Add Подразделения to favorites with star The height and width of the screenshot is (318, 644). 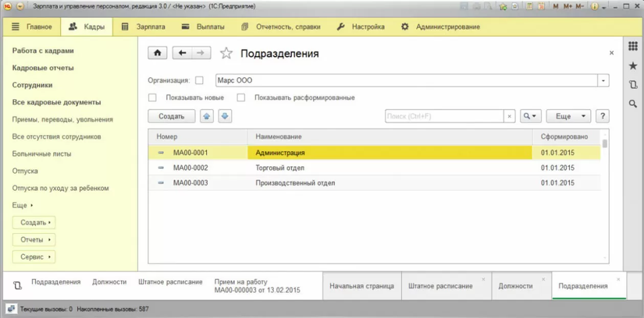pyautogui.click(x=226, y=53)
